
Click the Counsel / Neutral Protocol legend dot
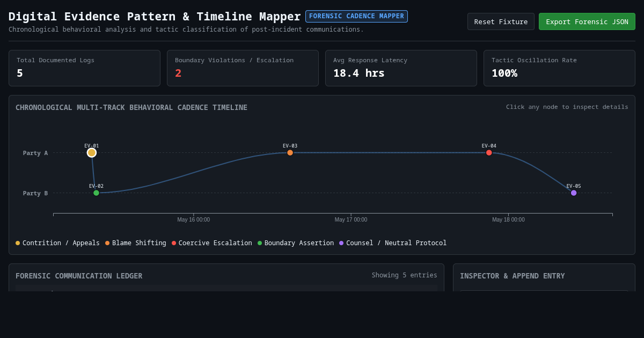341,243
